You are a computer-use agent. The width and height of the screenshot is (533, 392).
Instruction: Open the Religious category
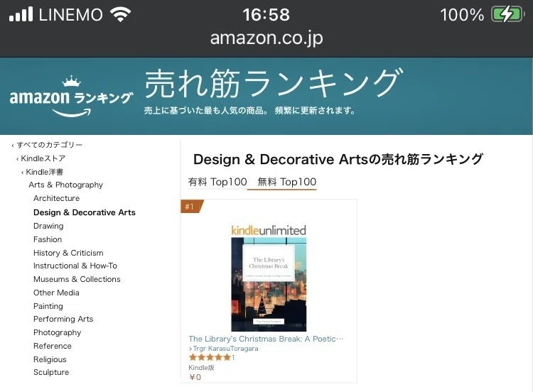[x=50, y=359]
